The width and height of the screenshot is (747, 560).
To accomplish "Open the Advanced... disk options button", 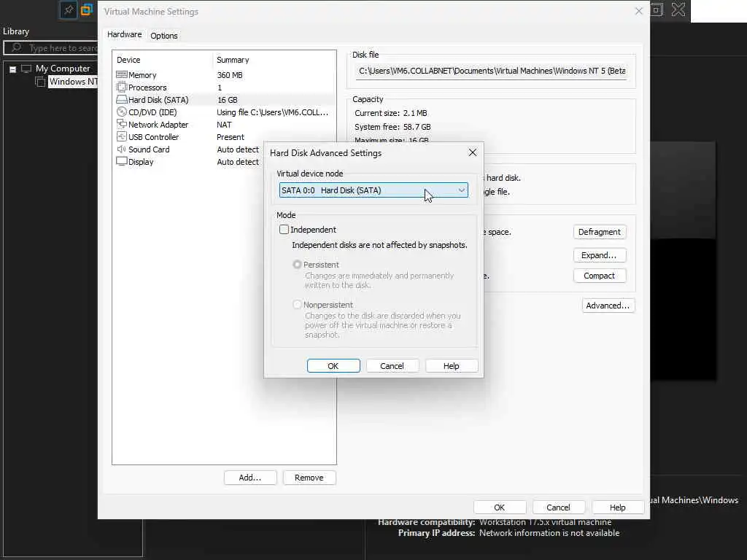I will pos(608,306).
